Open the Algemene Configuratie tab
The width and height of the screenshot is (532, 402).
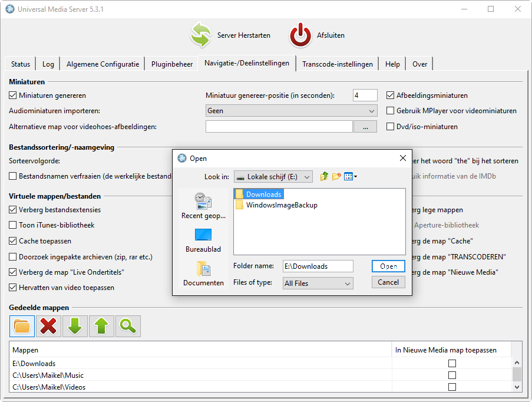click(x=103, y=64)
